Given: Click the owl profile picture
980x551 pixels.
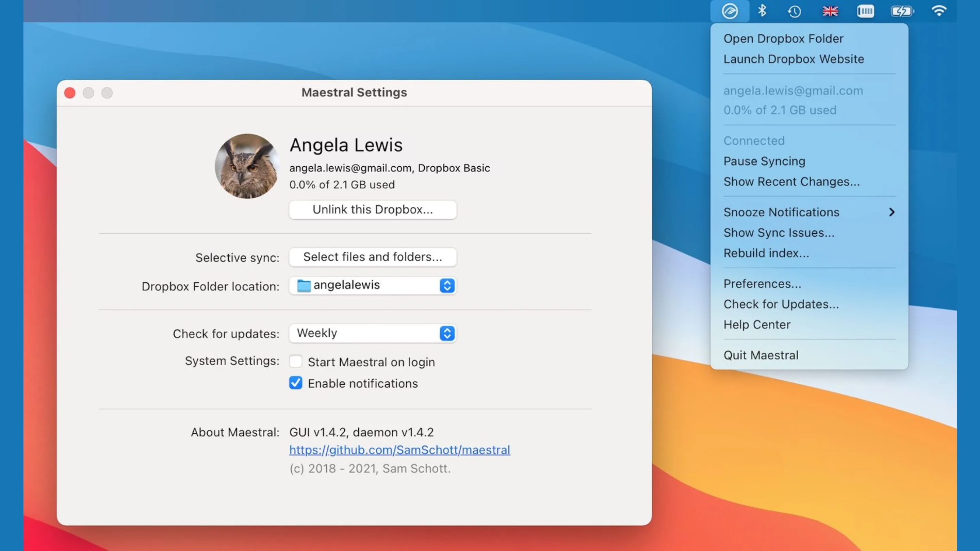Looking at the screenshot, I should click(x=247, y=166).
